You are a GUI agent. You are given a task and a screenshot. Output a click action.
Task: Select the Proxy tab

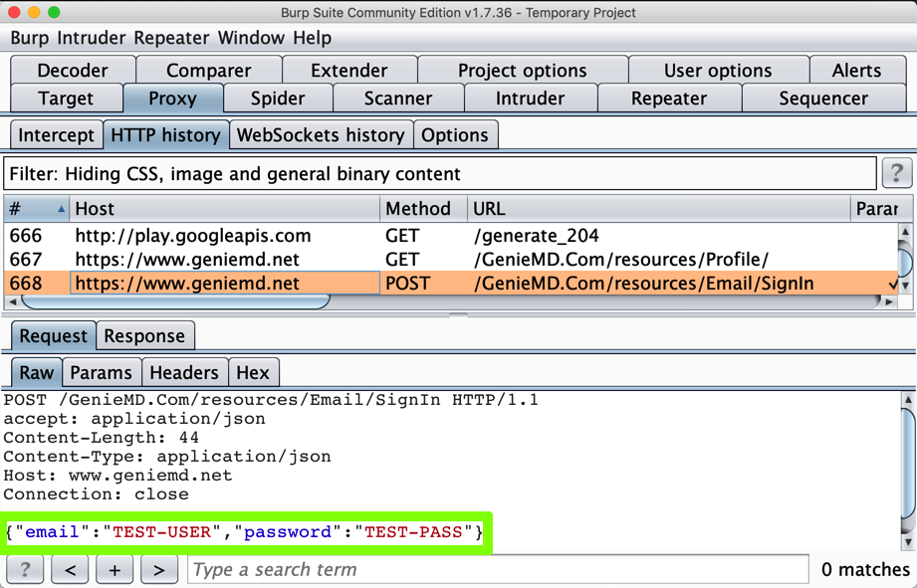pos(172,98)
